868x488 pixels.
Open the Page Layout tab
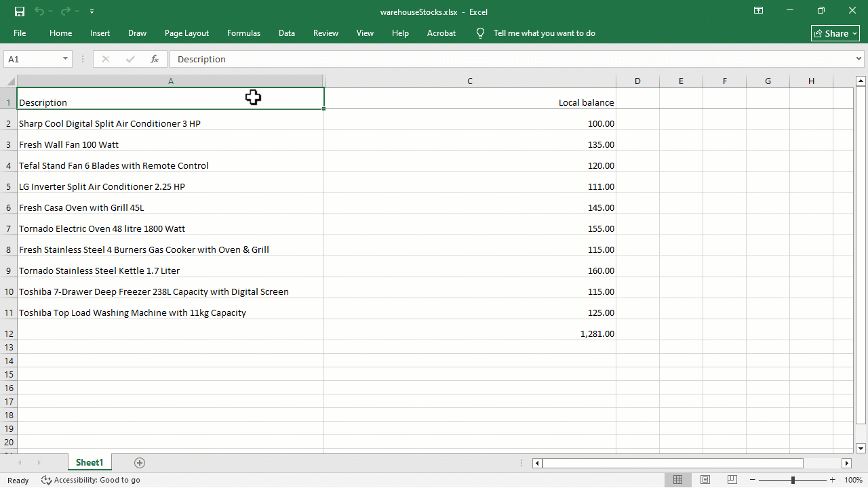pyautogui.click(x=186, y=33)
